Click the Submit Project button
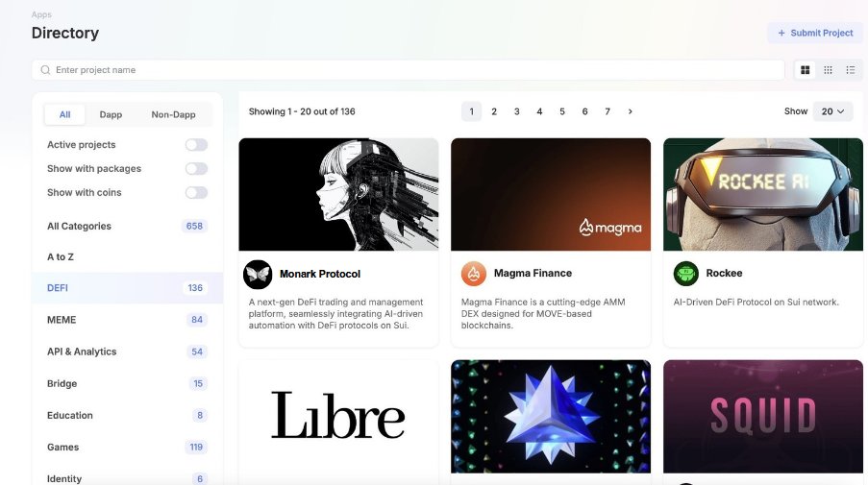The height and width of the screenshot is (485, 868). click(815, 34)
